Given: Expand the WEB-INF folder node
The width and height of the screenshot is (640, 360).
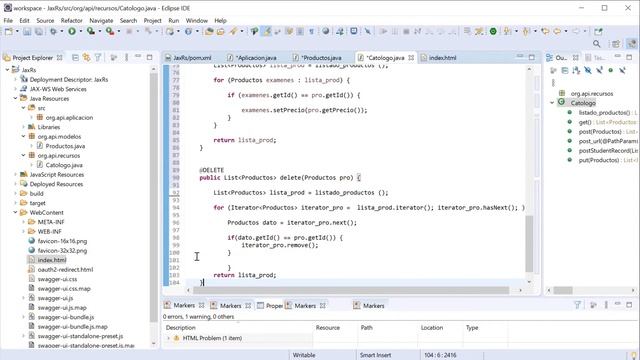Looking at the screenshot, I should coord(23,231).
